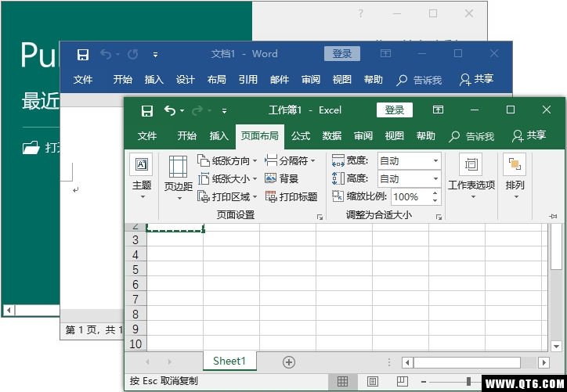The width and height of the screenshot is (567, 392).
Task: Open Excel undo history dropdown arrow
Action: pos(182,110)
